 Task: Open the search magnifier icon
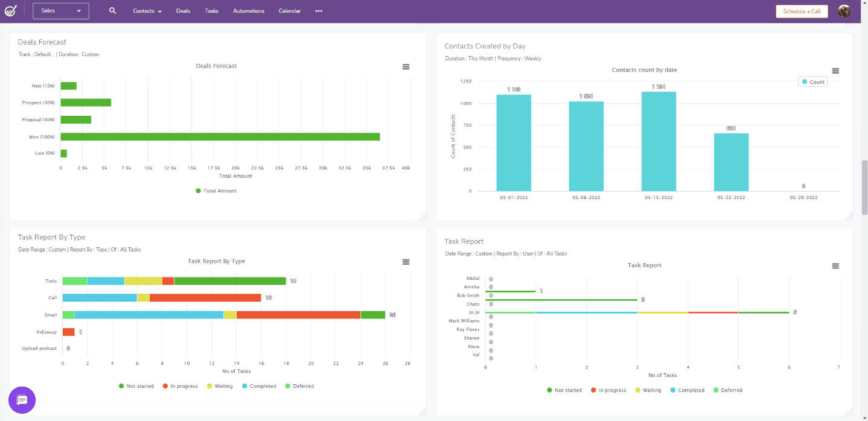click(x=113, y=11)
